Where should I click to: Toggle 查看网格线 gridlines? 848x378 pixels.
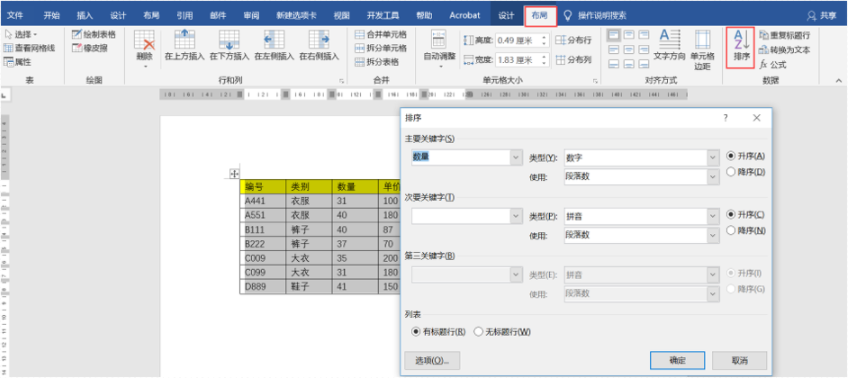pyautogui.click(x=30, y=48)
